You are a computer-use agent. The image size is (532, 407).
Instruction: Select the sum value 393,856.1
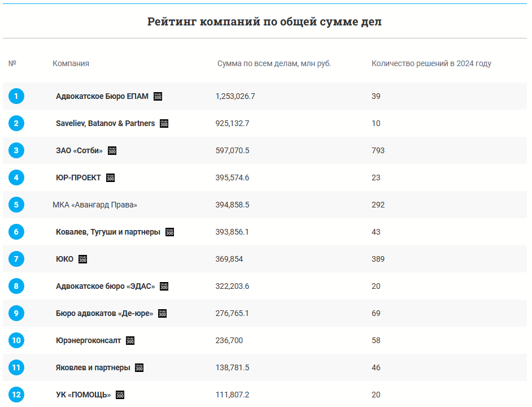point(232,232)
